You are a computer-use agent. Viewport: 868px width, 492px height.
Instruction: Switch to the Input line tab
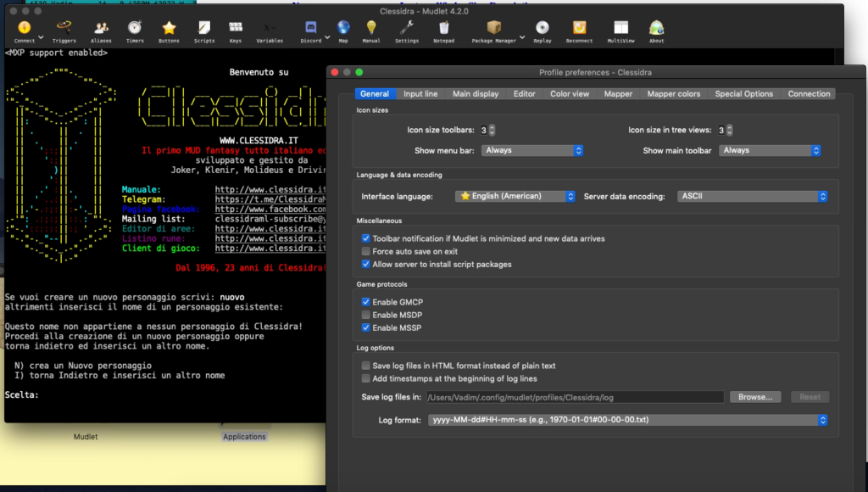coord(420,94)
